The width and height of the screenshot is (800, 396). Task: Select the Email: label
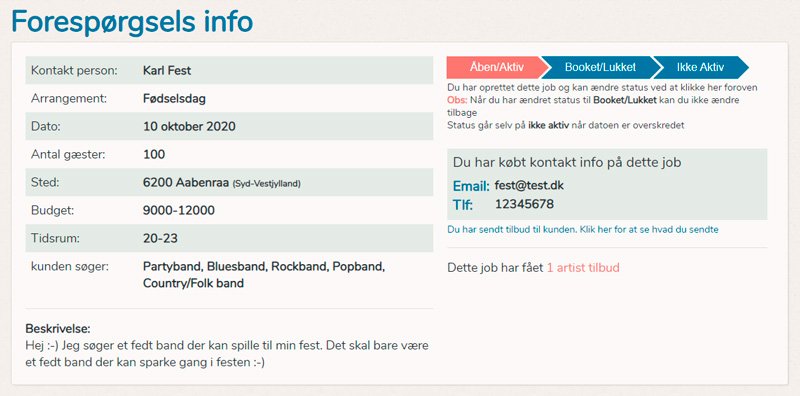pyautogui.click(x=471, y=186)
